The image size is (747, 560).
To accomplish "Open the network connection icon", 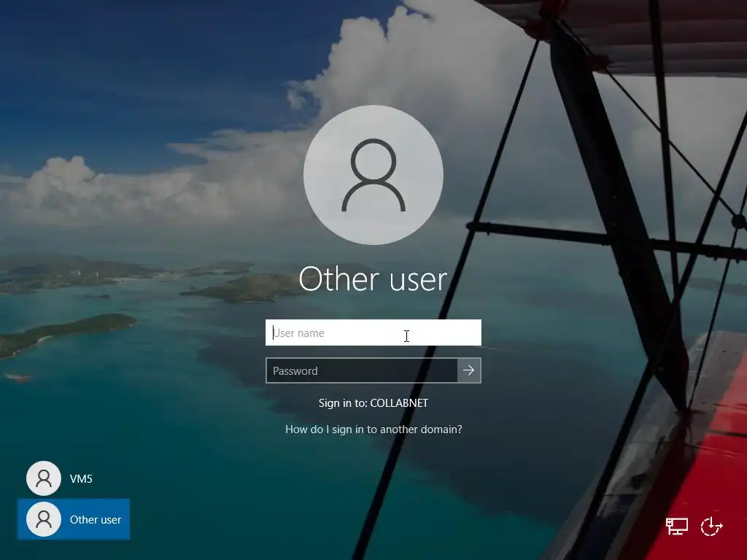I will tap(676, 526).
